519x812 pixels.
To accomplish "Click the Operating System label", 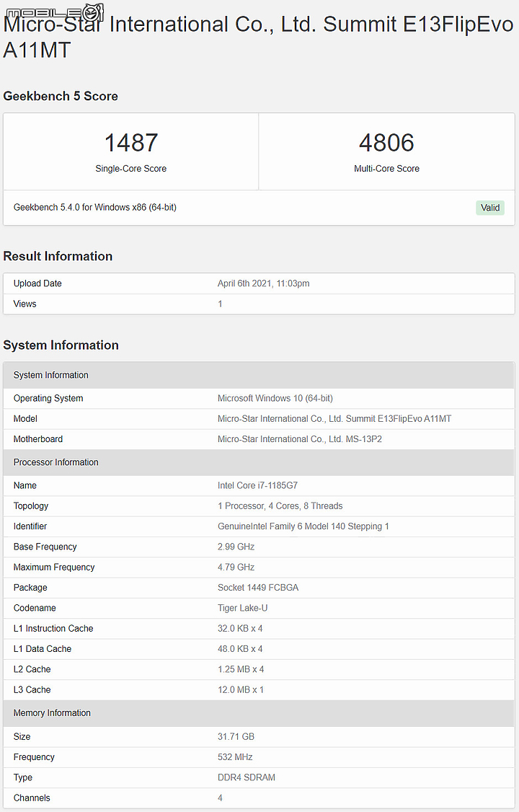I will 48,398.
